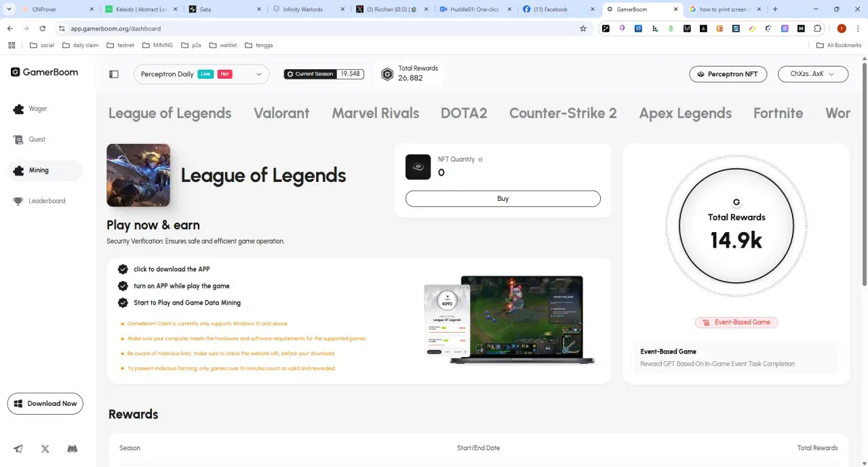This screenshot has width=868, height=467.
Task: Click the Season column header
Action: pos(130,448)
